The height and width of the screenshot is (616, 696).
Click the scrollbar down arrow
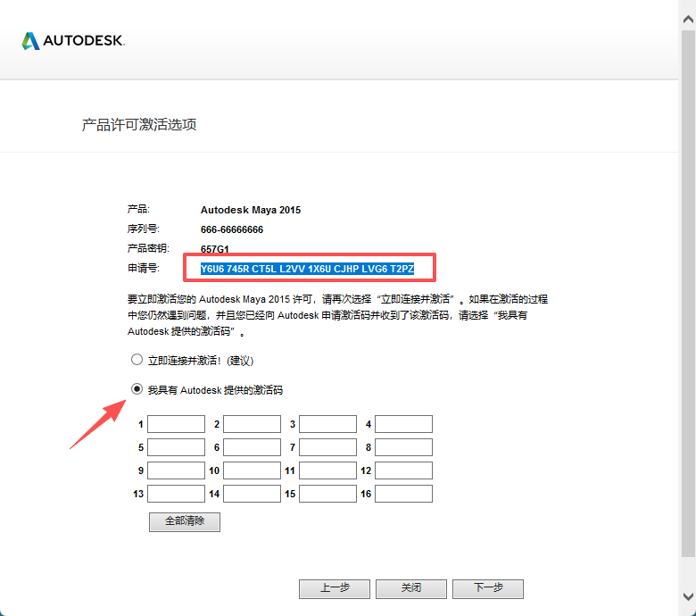(689, 596)
